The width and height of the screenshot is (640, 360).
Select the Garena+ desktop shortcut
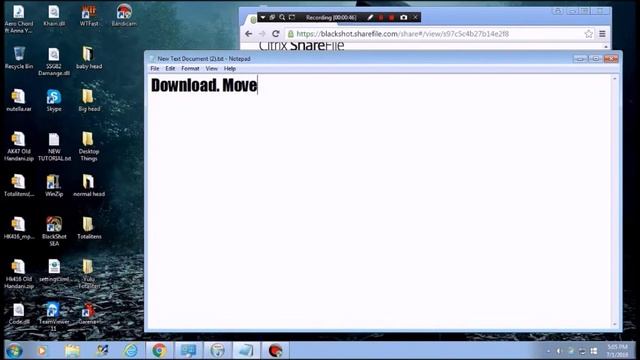(x=89, y=314)
